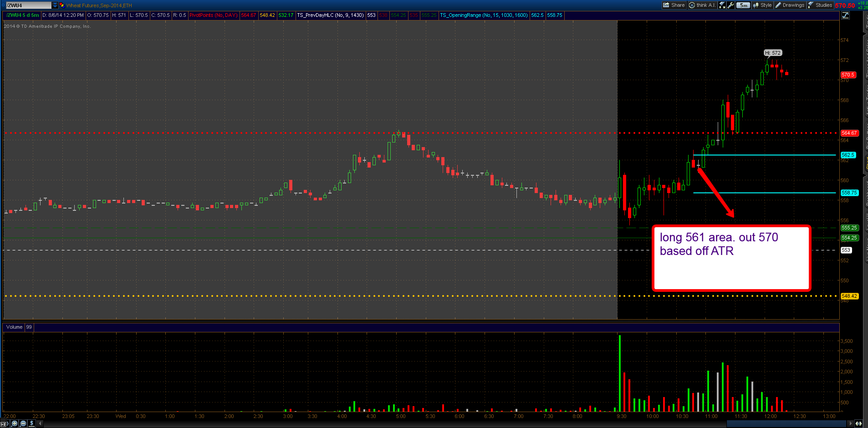The width and height of the screenshot is (868, 428).
Task: Click the Wheat Futures,Sep-2014,ETH description
Action: click(99, 5)
